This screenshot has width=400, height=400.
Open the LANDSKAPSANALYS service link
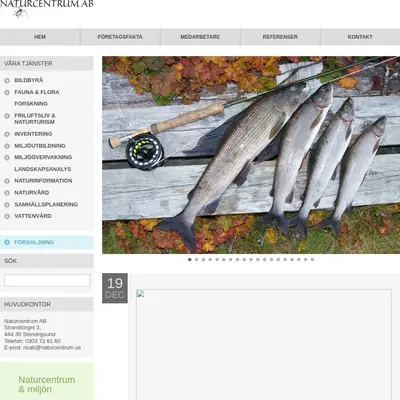(x=43, y=169)
